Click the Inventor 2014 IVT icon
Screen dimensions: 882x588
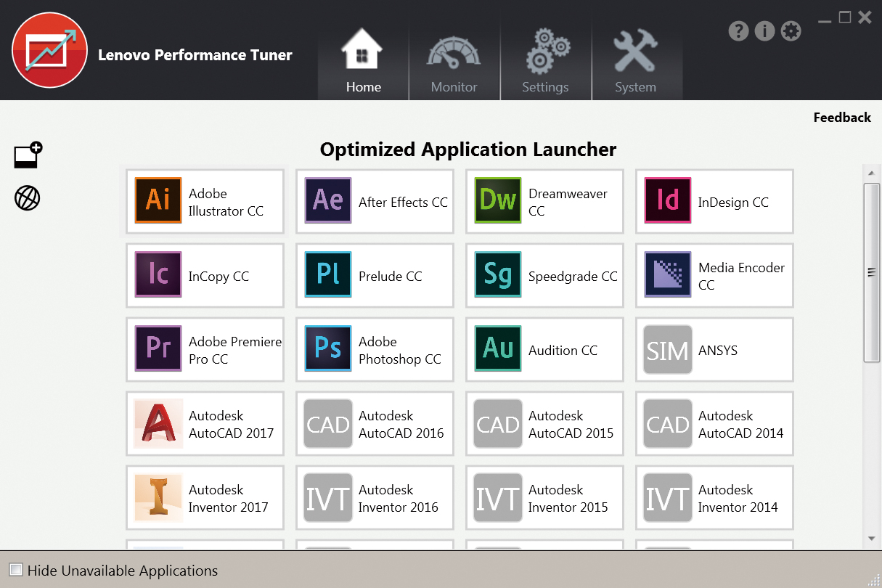[668, 498]
